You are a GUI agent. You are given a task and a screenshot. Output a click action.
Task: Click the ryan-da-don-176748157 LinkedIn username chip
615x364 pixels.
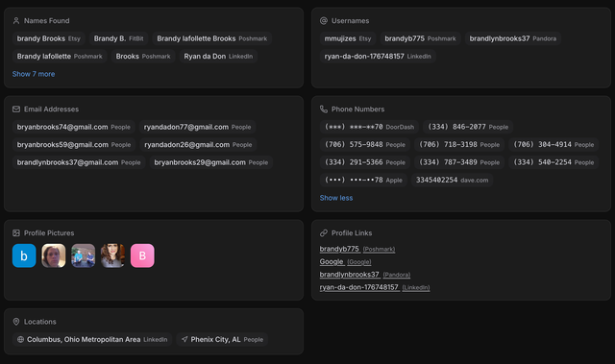pos(378,57)
